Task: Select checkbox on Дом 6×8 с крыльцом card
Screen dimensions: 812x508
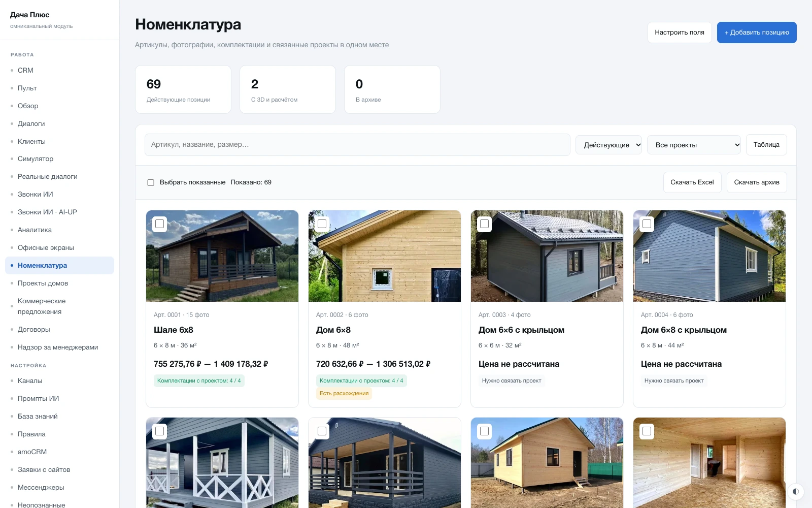Action: pyautogui.click(x=647, y=224)
